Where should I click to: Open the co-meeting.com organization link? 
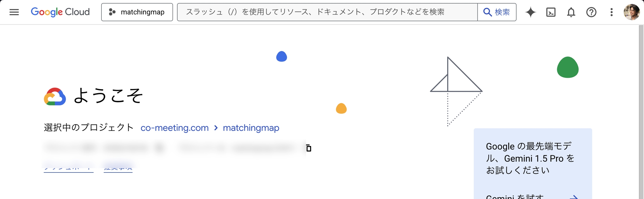[x=174, y=128]
